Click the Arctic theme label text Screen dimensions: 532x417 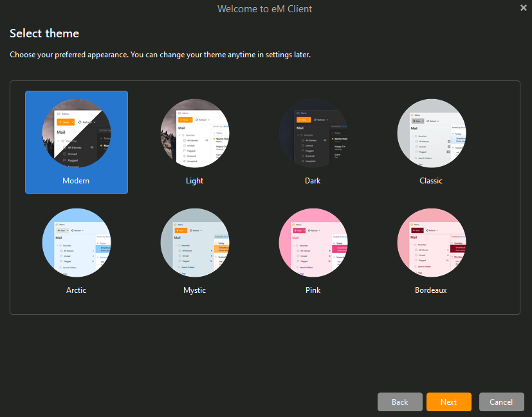click(x=76, y=290)
